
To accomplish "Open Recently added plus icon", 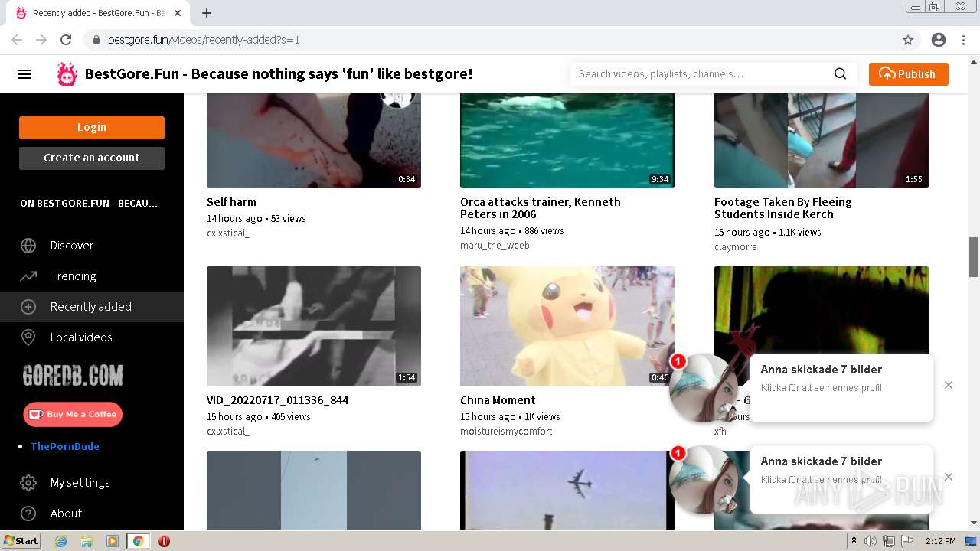I will (x=28, y=307).
